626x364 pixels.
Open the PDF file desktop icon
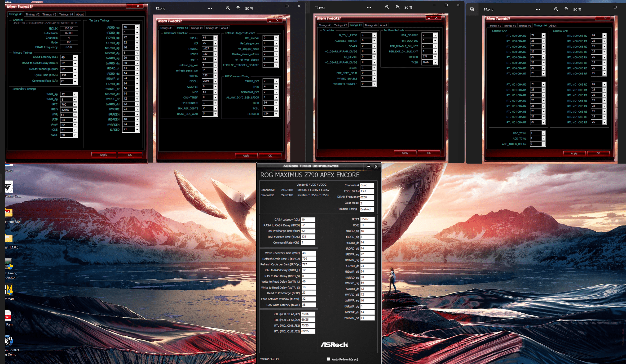pyautogui.click(x=8, y=316)
